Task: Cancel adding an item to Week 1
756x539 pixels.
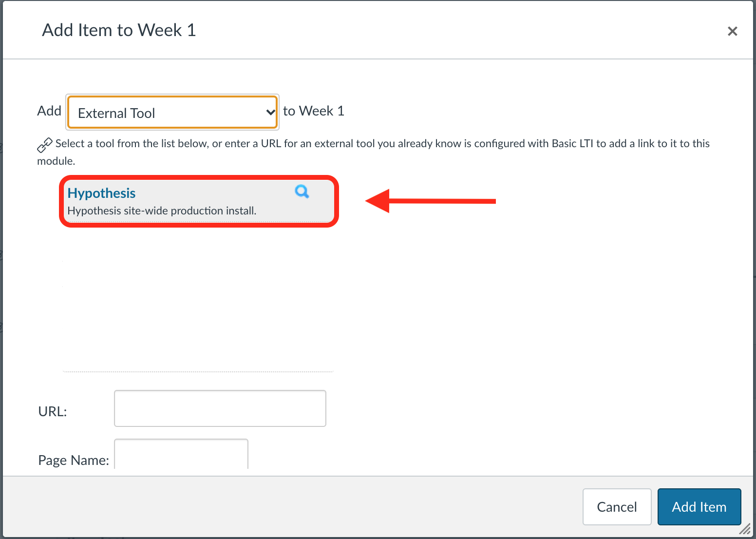Action: coord(617,507)
